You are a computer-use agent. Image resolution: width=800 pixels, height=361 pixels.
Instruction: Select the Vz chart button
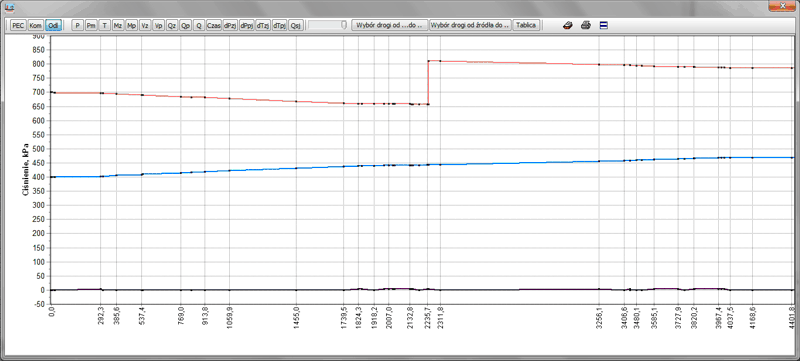(145, 25)
